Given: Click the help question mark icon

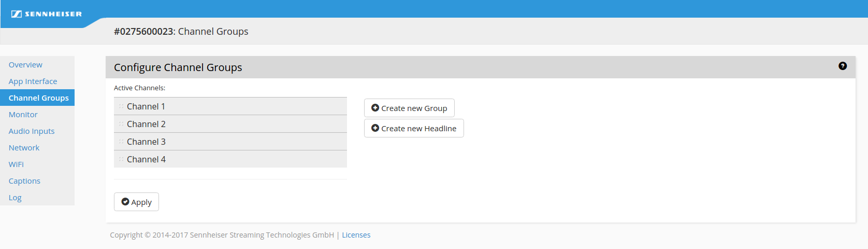Looking at the screenshot, I should (842, 66).
